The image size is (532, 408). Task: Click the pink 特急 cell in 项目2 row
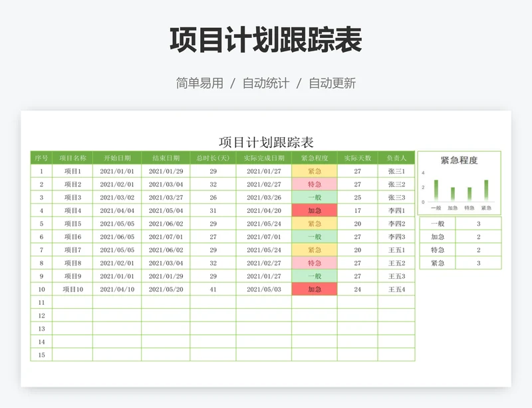[315, 184]
